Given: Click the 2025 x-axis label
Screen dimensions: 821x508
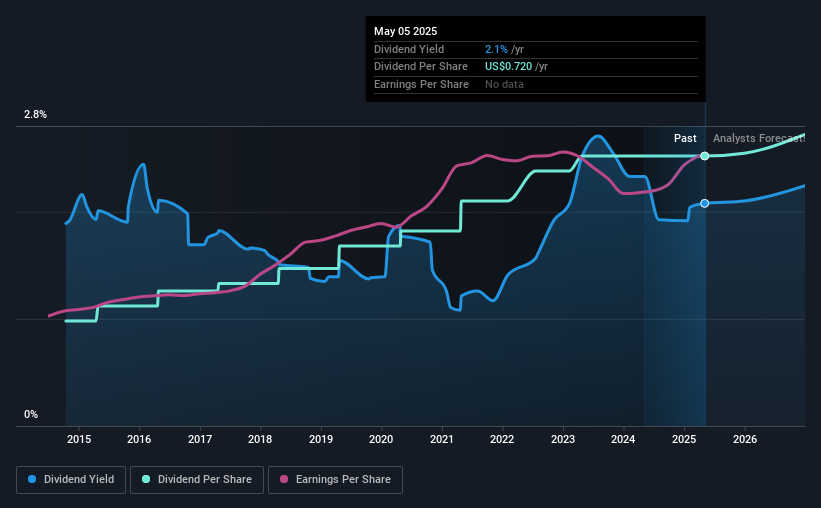Looking at the screenshot, I should (684, 439).
